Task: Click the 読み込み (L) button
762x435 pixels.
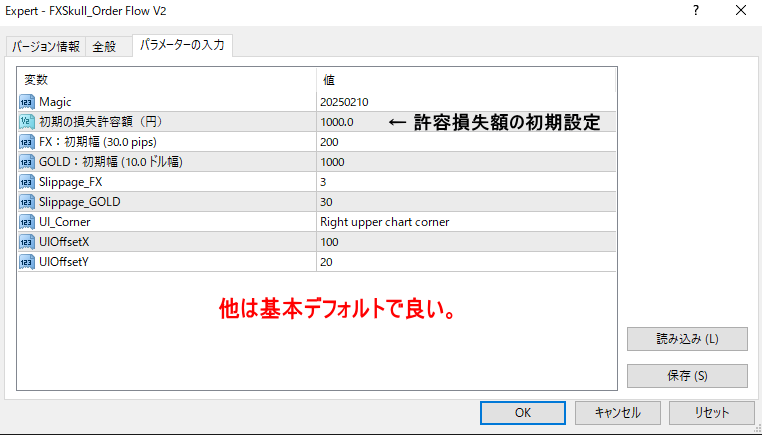Action: coord(687,338)
